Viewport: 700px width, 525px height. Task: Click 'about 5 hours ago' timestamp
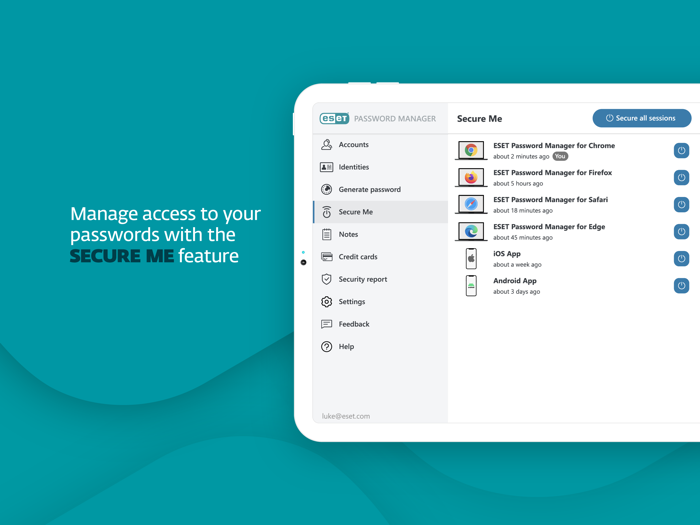518,183
